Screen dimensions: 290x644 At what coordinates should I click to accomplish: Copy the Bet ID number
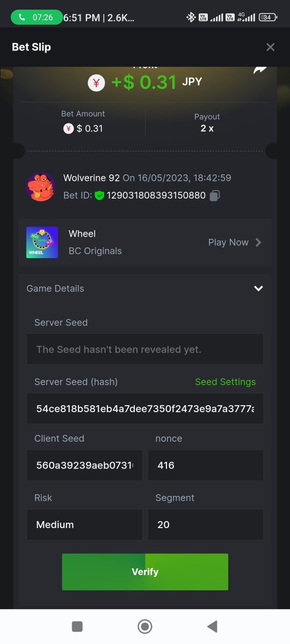click(214, 195)
